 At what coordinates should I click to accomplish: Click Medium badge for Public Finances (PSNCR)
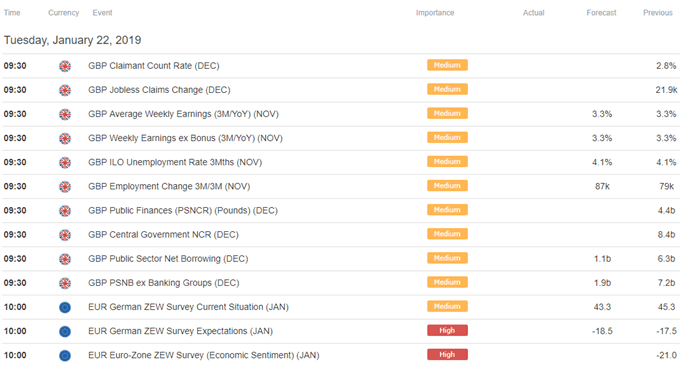coord(447,210)
